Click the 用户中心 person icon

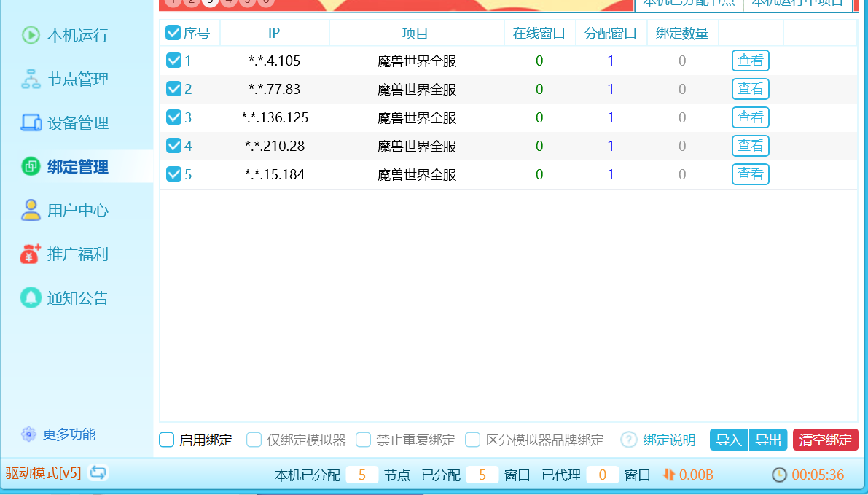31,211
